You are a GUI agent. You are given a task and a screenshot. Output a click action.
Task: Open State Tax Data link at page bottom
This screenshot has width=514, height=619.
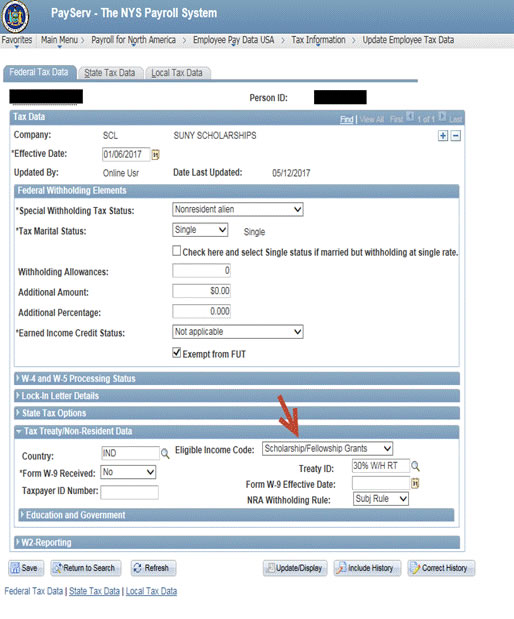(94, 591)
